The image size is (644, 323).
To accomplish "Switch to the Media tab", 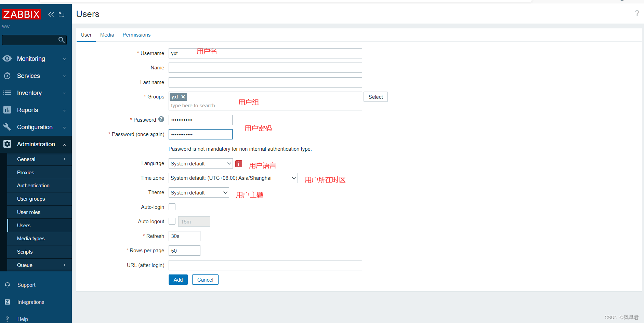I will [107, 35].
